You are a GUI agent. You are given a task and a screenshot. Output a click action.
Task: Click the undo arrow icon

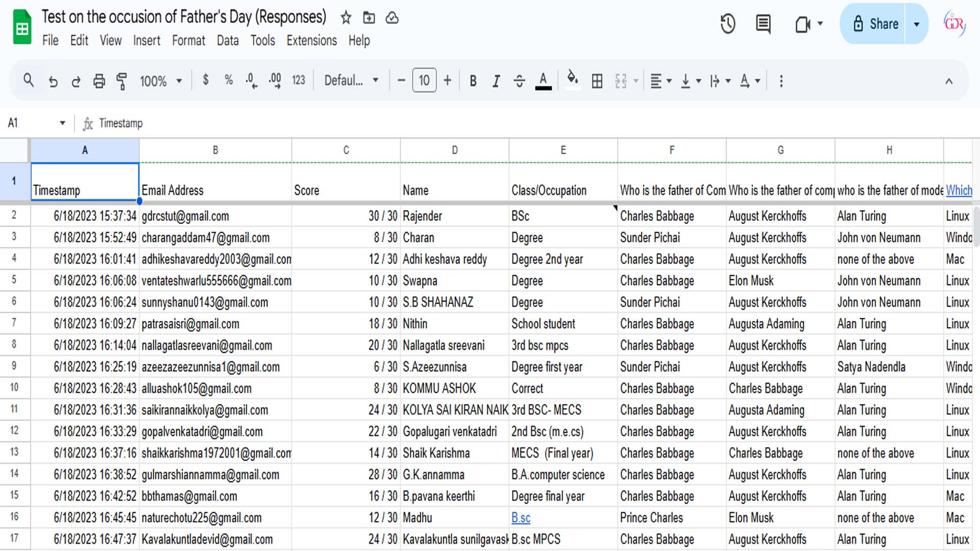(x=53, y=81)
